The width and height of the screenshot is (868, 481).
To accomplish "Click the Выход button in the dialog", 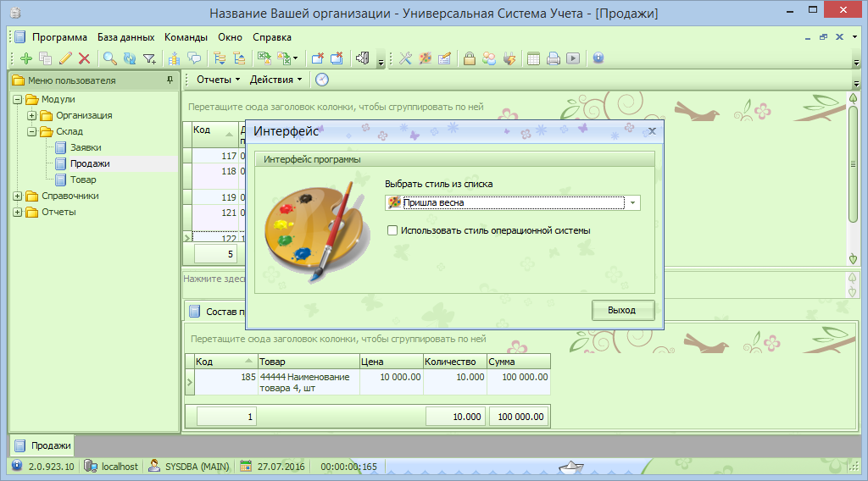I will [x=623, y=310].
